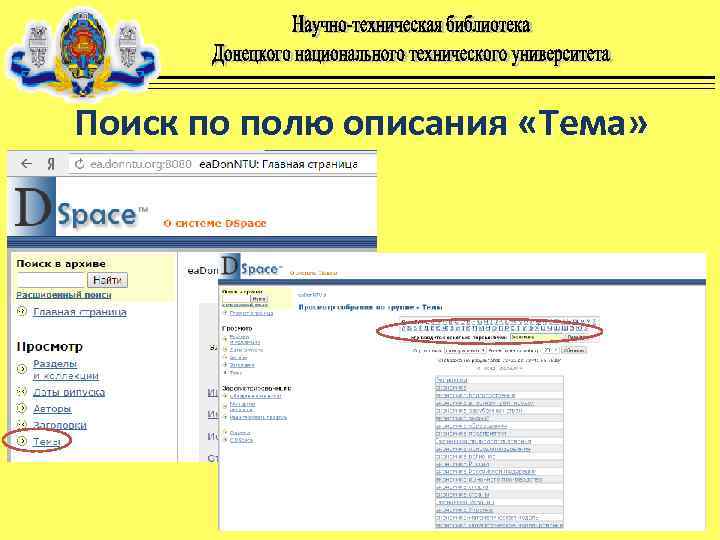Open the 'Даты выпуска' browse link
The width and height of the screenshot is (720, 540).
tap(69, 392)
